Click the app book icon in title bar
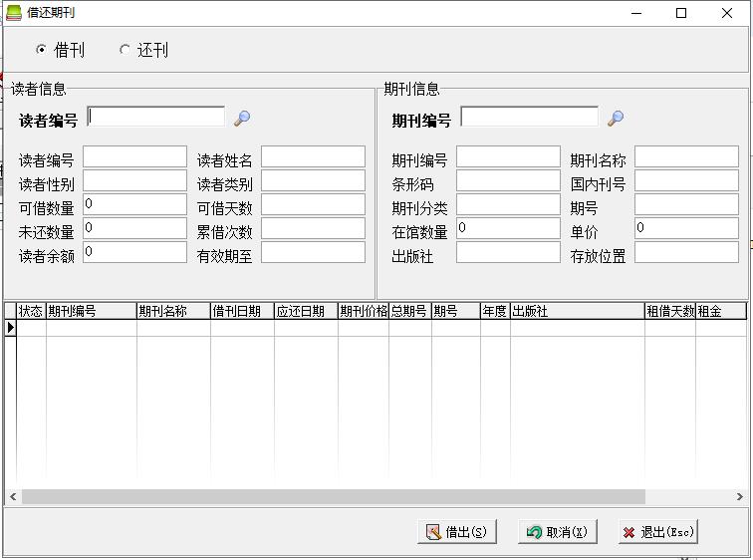The height and width of the screenshot is (560, 753). pos(14,13)
